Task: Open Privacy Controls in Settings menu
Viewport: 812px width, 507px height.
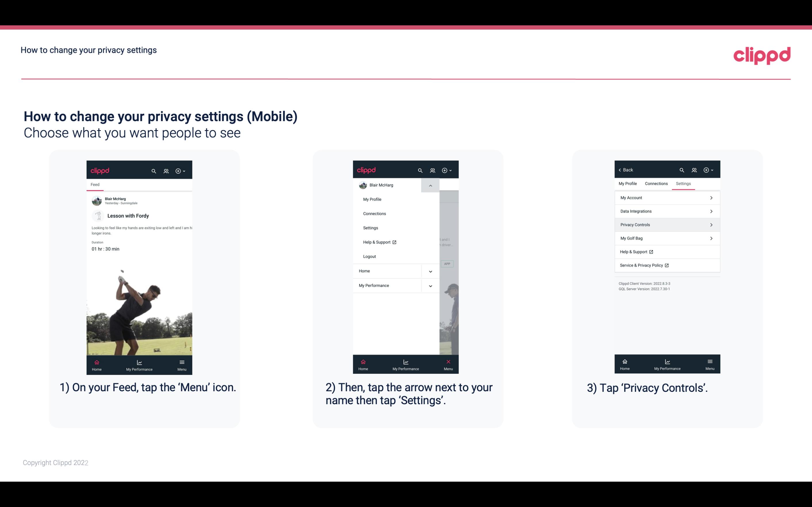Action: click(667, 224)
